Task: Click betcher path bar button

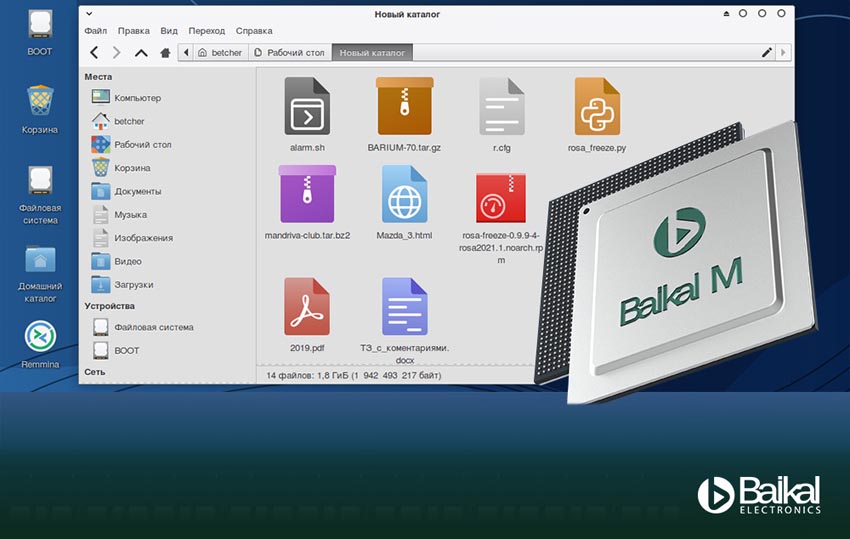Action: click(x=220, y=53)
